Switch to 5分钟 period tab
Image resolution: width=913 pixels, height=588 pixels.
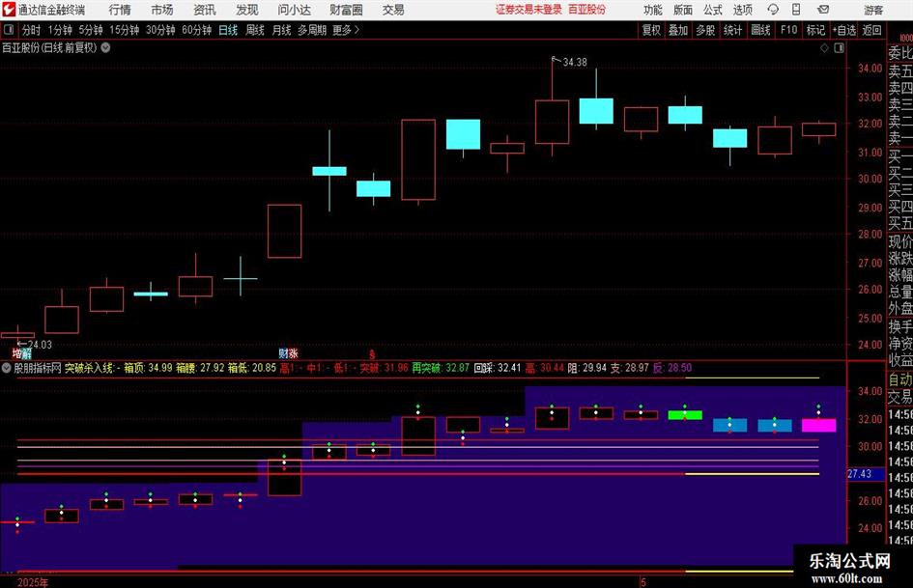click(90, 30)
